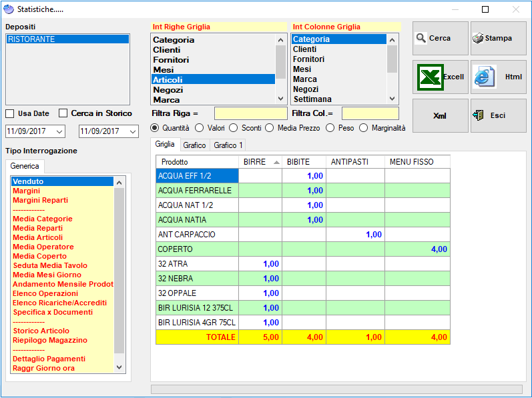Image resolution: width=532 pixels, height=398 pixels.
Task: Select Venduto interrogation type
Action: [x=63, y=181]
